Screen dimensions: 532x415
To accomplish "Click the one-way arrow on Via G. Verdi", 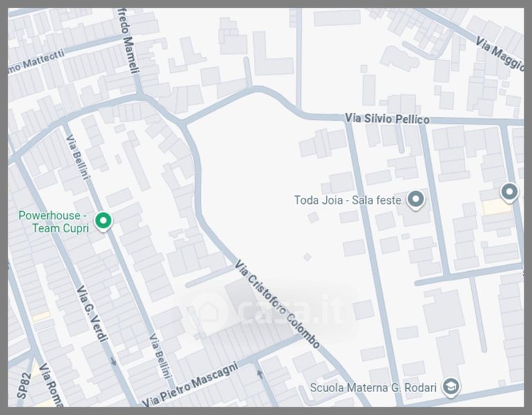I will [114, 361].
